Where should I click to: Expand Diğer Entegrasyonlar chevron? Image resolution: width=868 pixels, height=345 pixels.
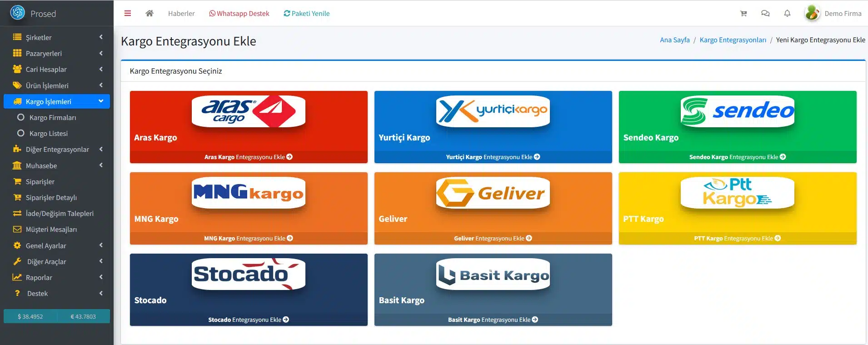tap(101, 149)
